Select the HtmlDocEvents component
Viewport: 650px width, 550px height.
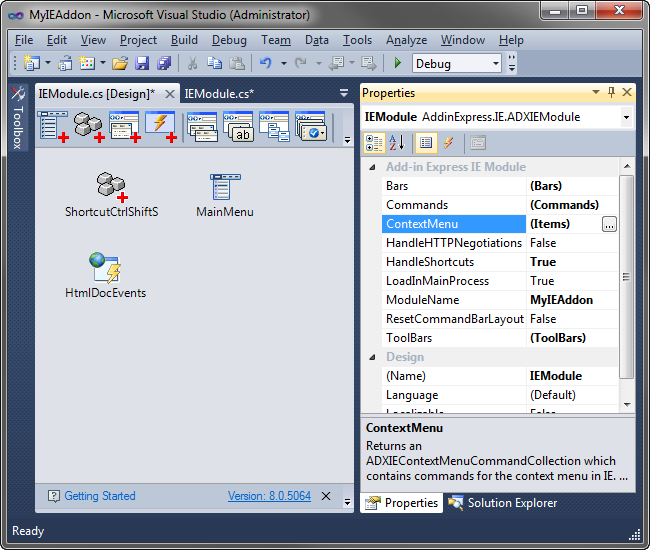point(105,276)
